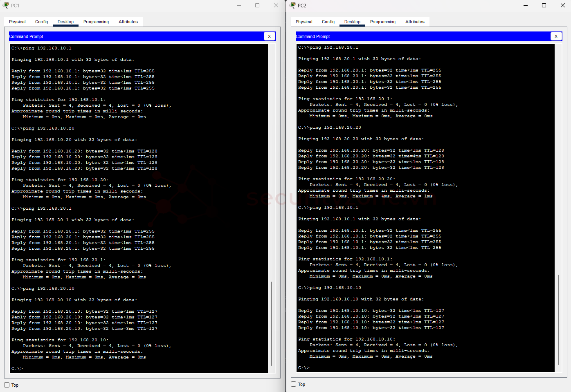Click the final C:\> prompt in PC2 terminal

(304, 368)
